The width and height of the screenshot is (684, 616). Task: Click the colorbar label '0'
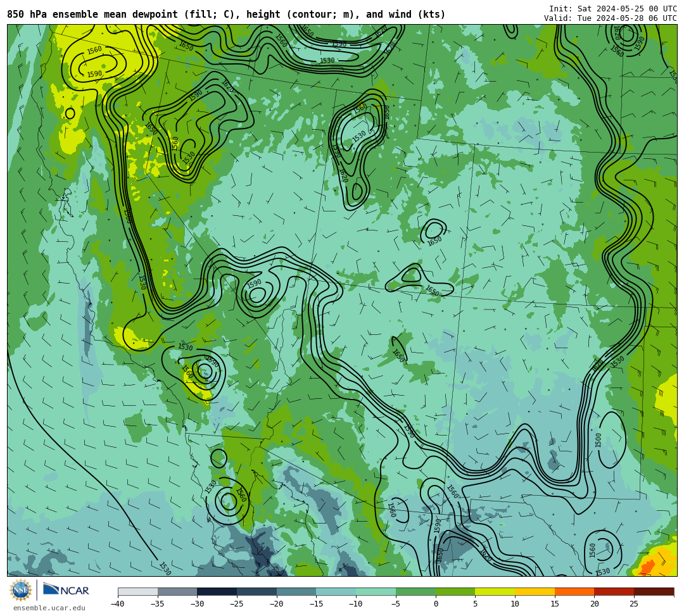click(436, 604)
